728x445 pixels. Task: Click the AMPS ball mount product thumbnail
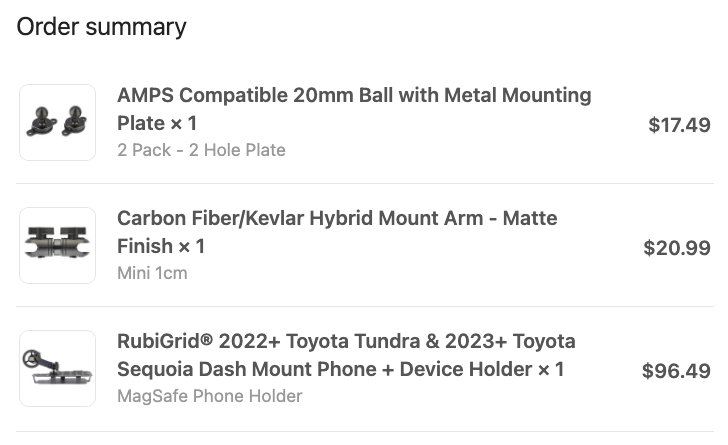point(58,123)
